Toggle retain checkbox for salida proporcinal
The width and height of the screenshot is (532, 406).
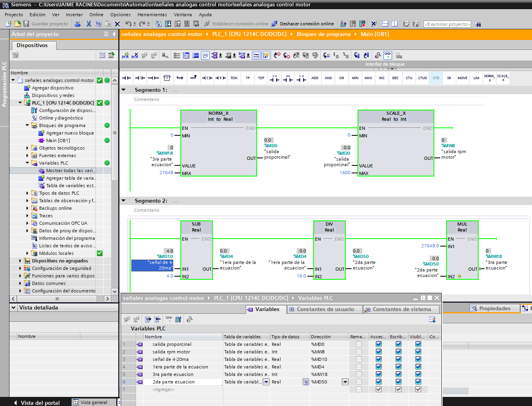(359, 344)
